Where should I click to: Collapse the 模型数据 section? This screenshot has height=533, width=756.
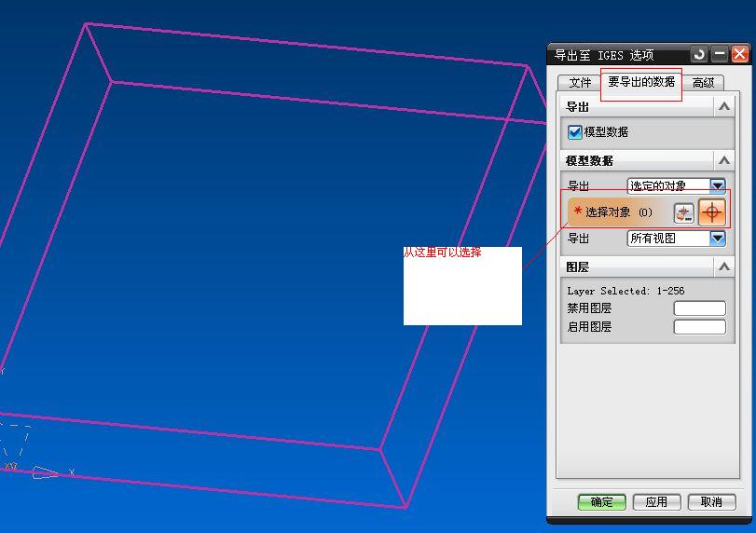[723, 160]
